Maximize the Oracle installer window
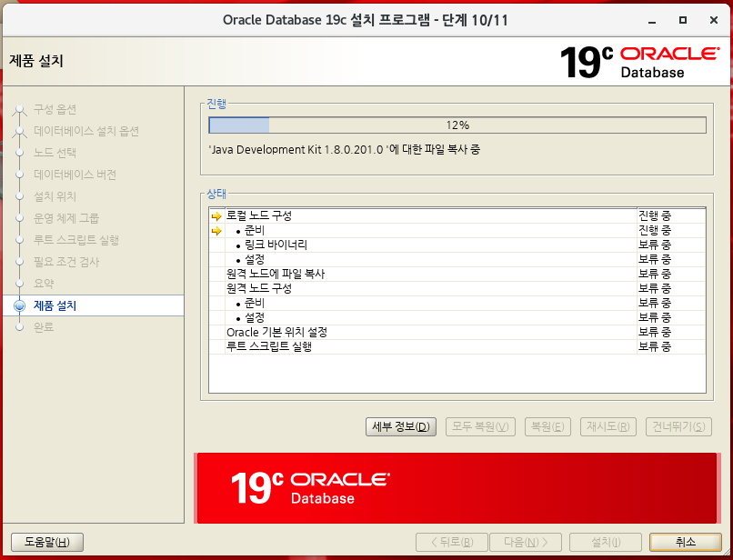This screenshot has height=560, width=733. (x=683, y=20)
